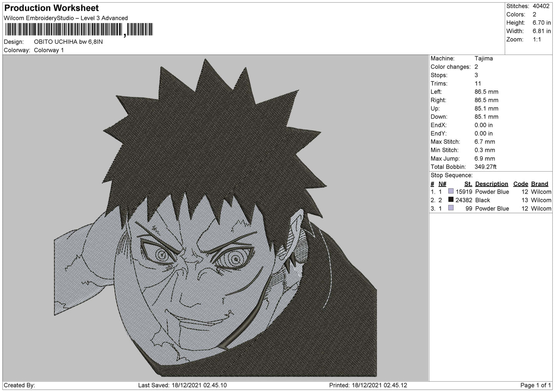The width and height of the screenshot is (555, 392).
Task: Click the Max Stitch value 6.7 mm
Action: click(485, 142)
